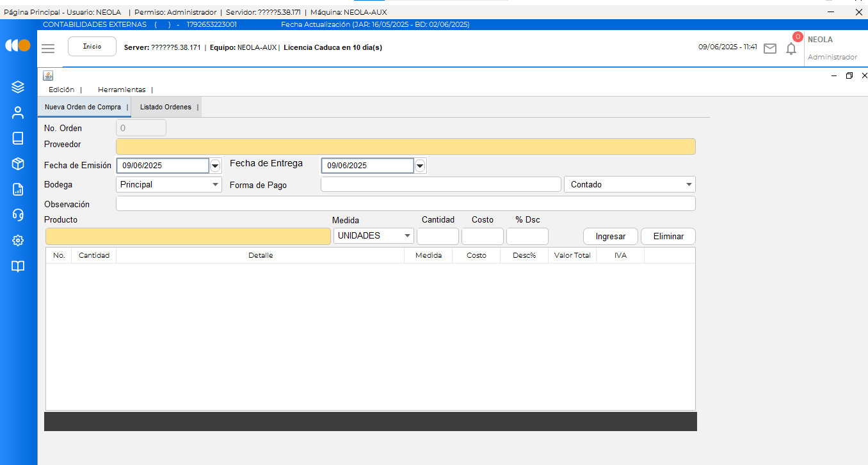The width and height of the screenshot is (868, 465).
Task: Click the book icon in sidebar
Action: point(18,138)
